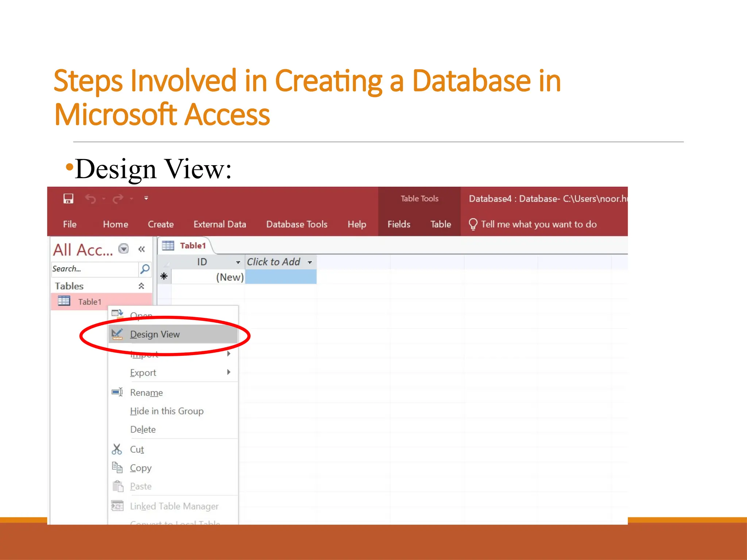Click the Linked Table Manager icon

(117, 506)
